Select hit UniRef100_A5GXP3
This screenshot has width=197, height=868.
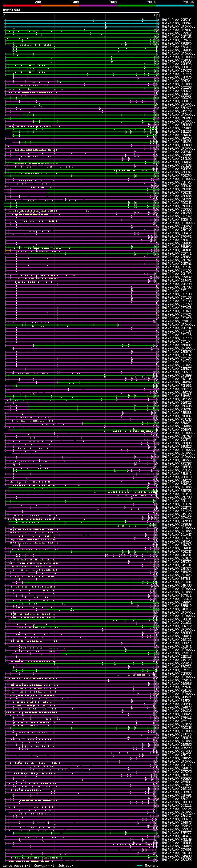177,98
